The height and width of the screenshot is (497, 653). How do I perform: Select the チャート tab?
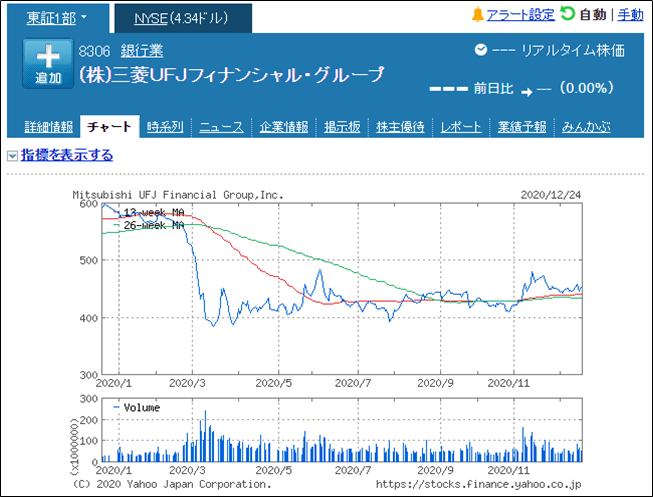tap(110, 127)
